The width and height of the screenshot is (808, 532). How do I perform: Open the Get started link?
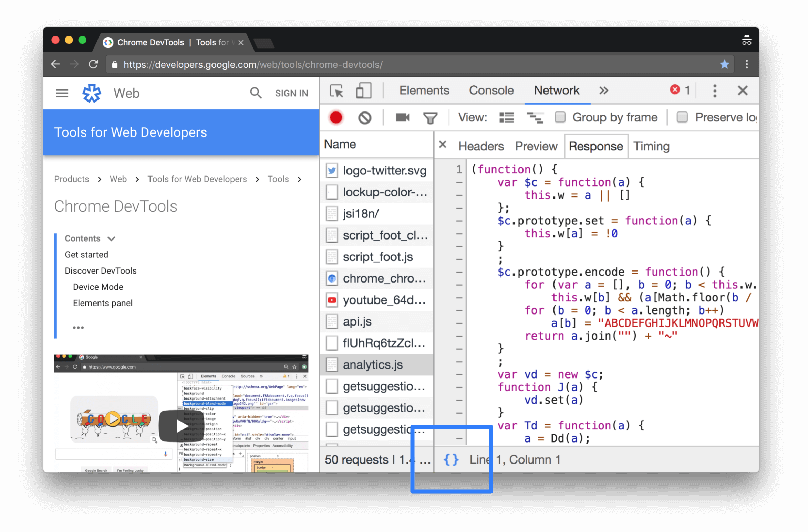click(86, 255)
